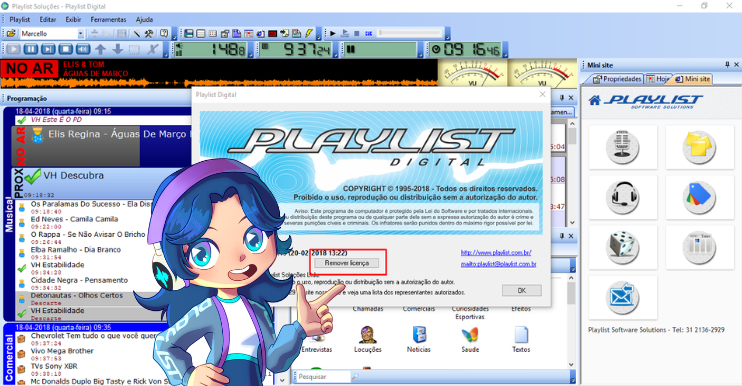
Task: Click the floppy disk save icon
Action: [189, 34]
